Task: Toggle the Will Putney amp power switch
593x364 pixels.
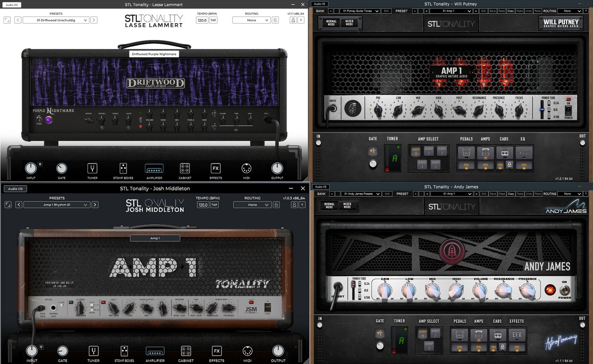Action: tap(568, 109)
